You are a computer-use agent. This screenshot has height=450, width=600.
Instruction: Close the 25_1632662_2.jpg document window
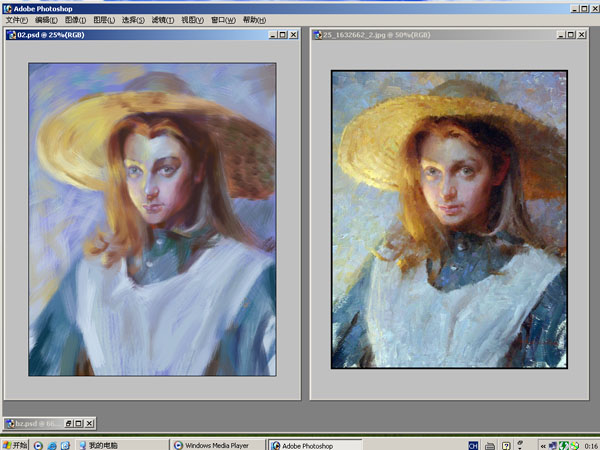582,35
